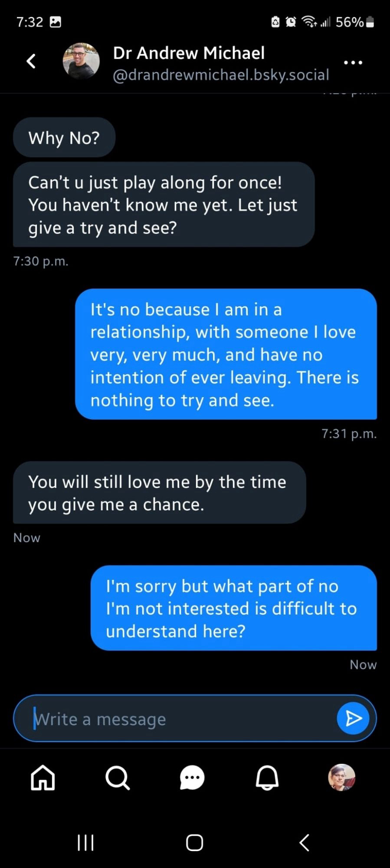The width and height of the screenshot is (390, 868).
Task: Tap Dr Andrew Michael's profile picture
Action: (x=81, y=61)
